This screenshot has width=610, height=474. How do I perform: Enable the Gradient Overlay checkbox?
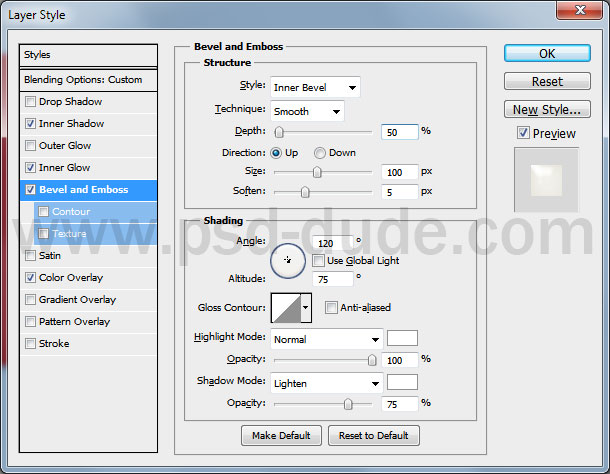click(30, 300)
